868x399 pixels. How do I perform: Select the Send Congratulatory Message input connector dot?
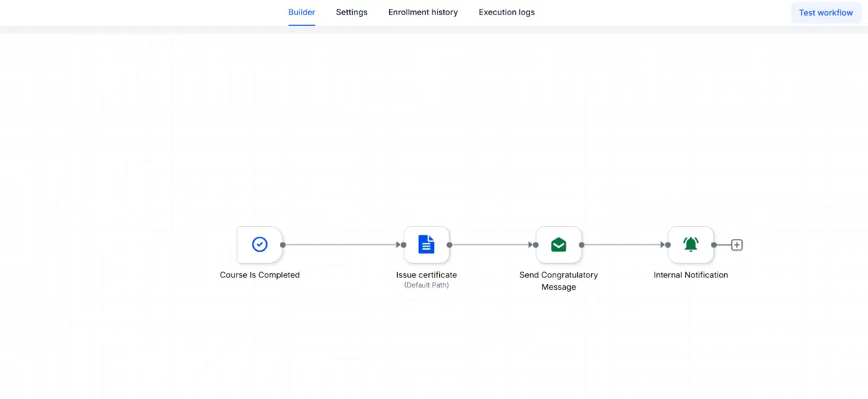click(x=536, y=245)
